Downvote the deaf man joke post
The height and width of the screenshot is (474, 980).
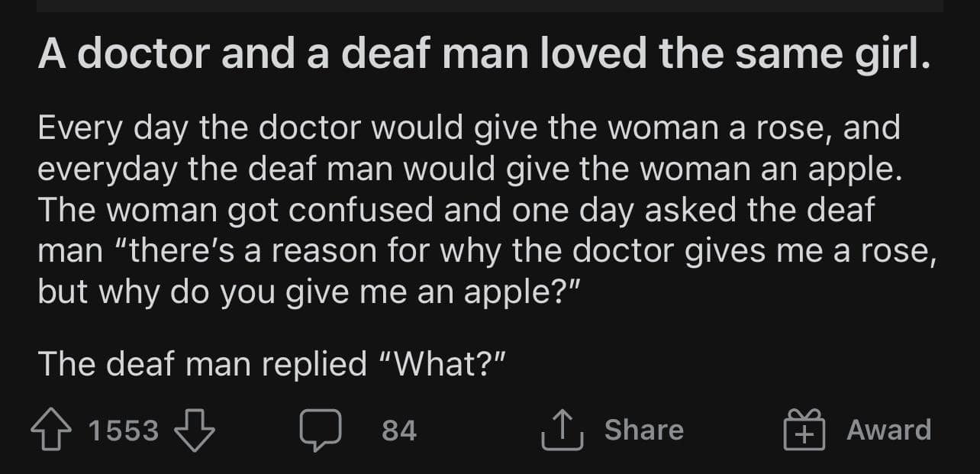pyautogui.click(x=195, y=430)
